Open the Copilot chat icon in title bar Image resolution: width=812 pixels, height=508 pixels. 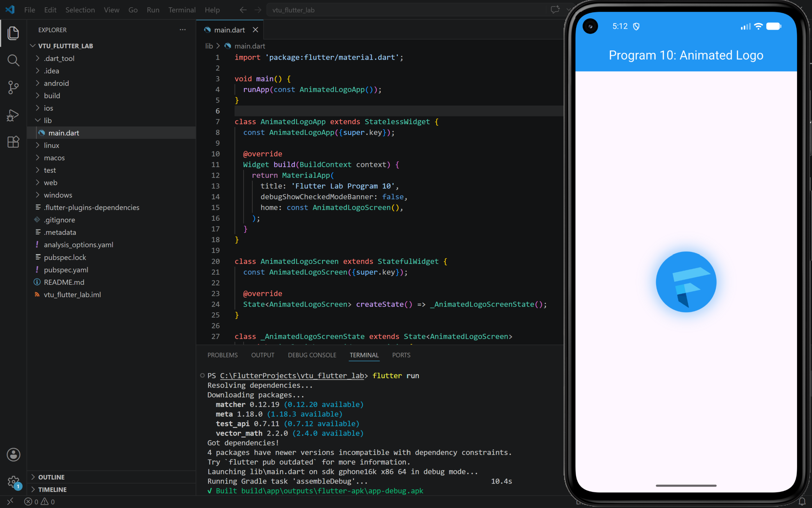pyautogui.click(x=555, y=10)
